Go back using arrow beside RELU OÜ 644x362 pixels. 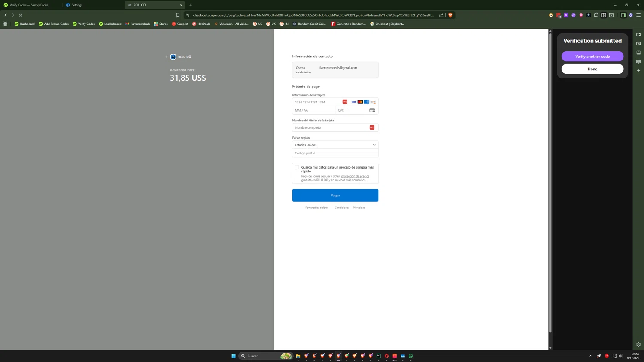(167, 57)
